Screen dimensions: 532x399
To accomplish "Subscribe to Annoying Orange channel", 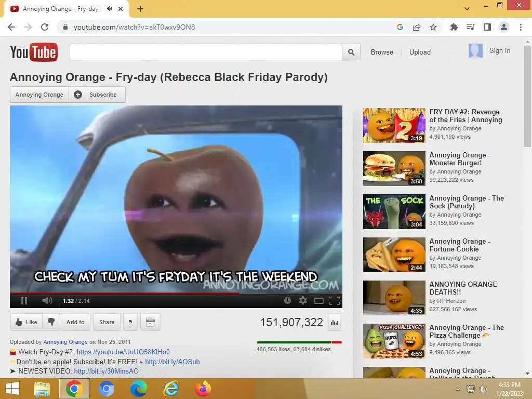I will pyautogui.click(x=97, y=95).
